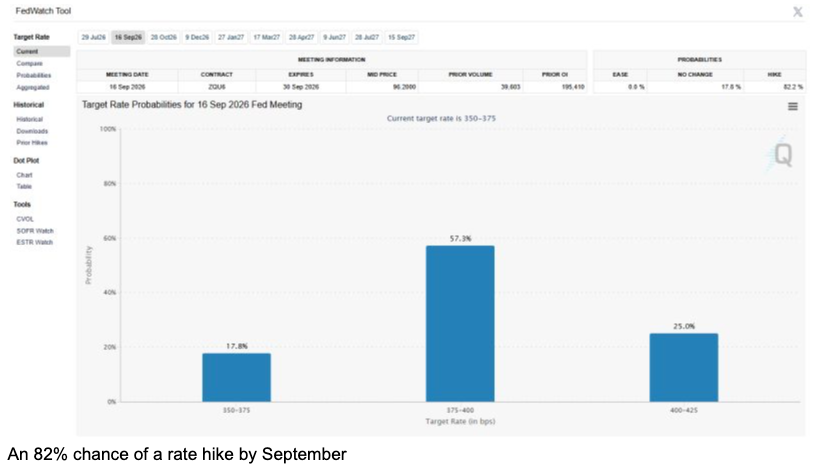Open the ESTR Watch tool link
The width and height of the screenshot is (826, 469).
click(x=35, y=242)
